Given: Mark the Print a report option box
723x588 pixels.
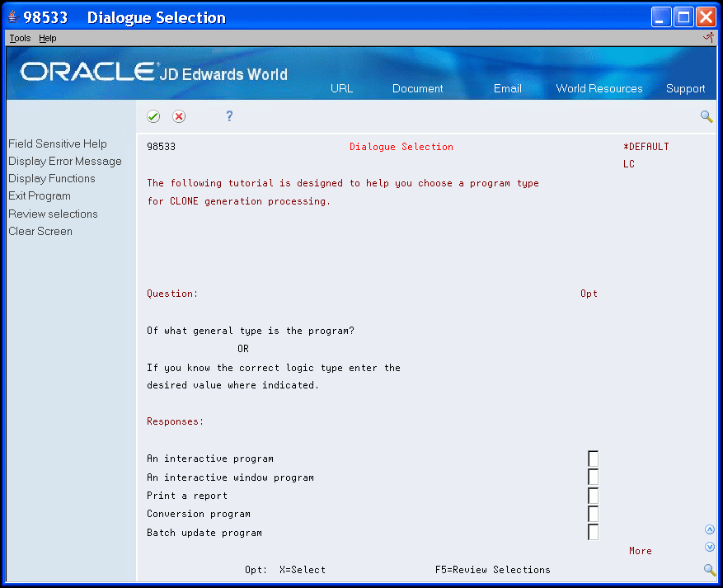Looking at the screenshot, I should 593,496.
